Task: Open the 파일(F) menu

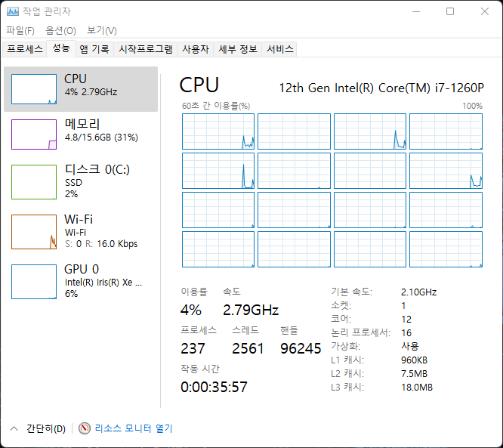Action: click(x=20, y=31)
